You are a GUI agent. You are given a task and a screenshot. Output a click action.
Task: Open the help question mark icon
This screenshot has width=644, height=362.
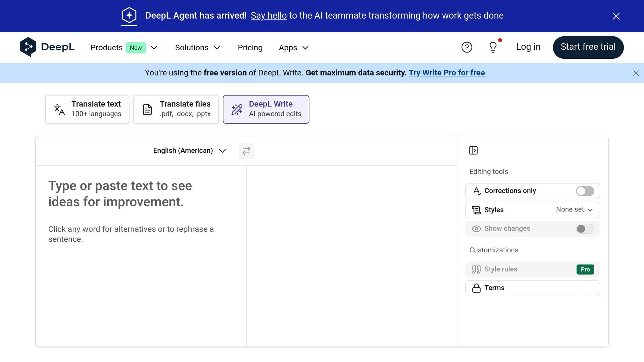[467, 47]
